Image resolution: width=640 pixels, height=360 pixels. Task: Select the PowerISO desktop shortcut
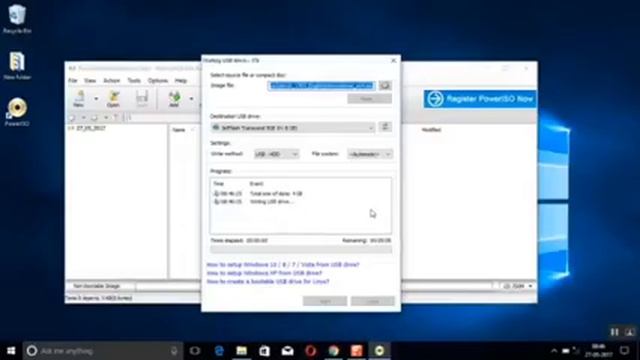17,112
